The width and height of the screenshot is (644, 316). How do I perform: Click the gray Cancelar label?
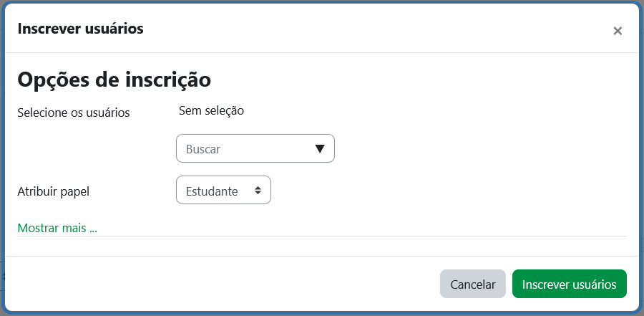[x=472, y=284]
